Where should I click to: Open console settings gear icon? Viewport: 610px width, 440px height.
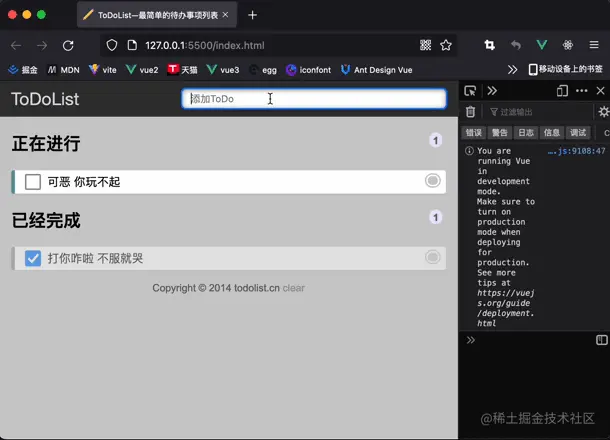click(x=604, y=112)
